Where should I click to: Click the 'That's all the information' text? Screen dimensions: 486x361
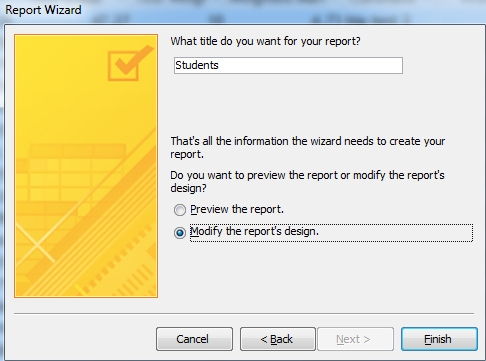coord(308,148)
